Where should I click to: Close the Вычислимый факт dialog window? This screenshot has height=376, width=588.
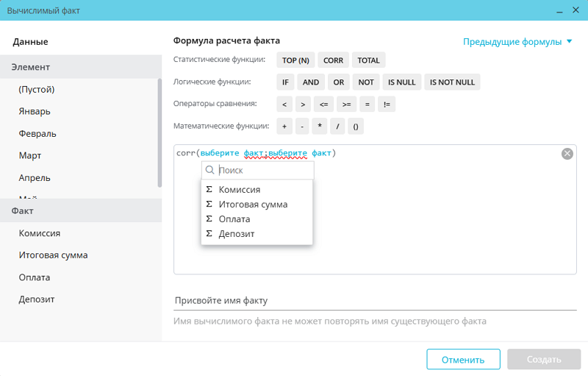click(575, 10)
